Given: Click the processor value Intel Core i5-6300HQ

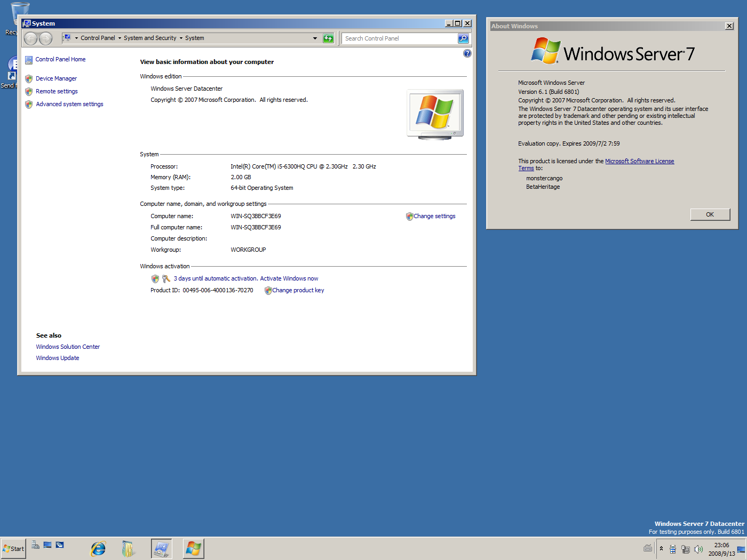Looking at the screenshot, I should 303,167.
